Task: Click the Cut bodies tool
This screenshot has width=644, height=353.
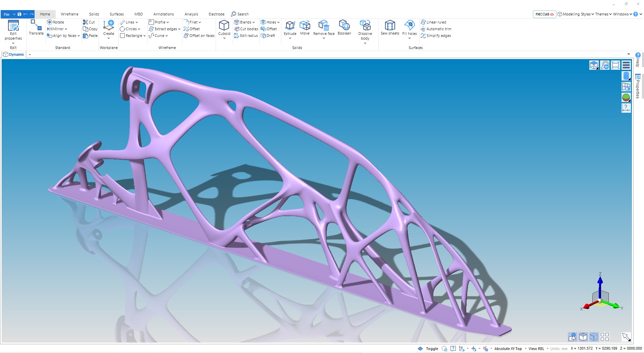Action: click(246, 29)
